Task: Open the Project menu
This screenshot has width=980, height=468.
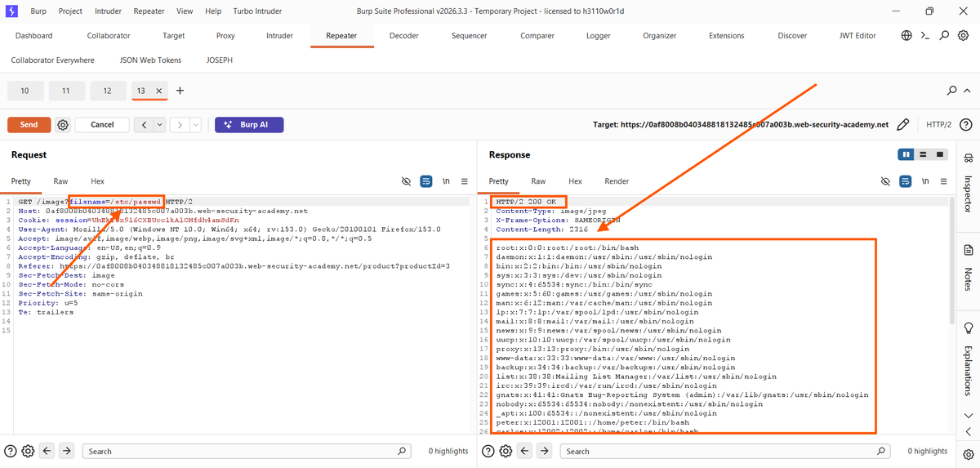Action: pyautogui.click(x=70, y=11)
